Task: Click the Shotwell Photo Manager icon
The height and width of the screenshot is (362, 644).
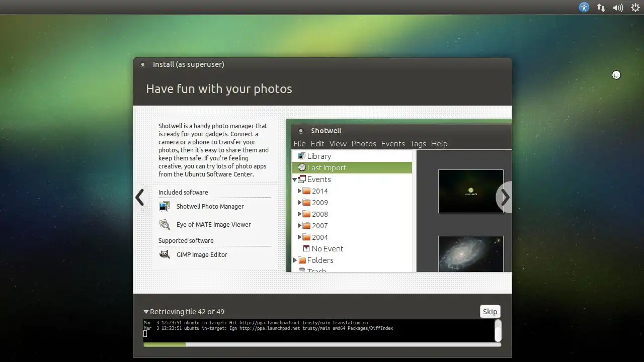Action: (x=164, y=207)
